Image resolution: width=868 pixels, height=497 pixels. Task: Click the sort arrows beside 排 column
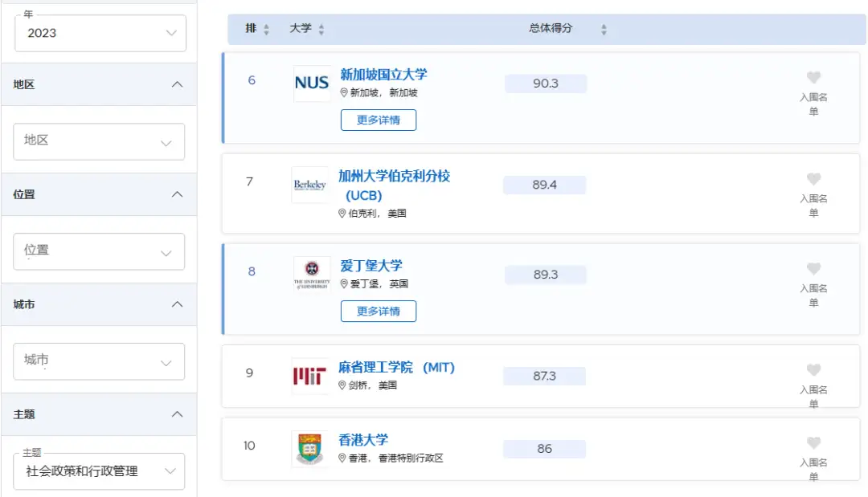click(267, 30)
